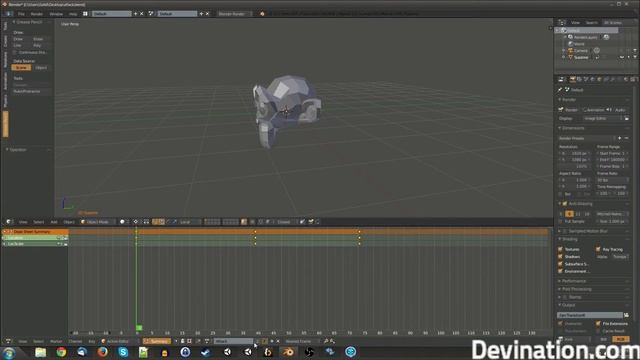Viewport: 640px width, 360px height.
Task: Click the percentage resolution scale slider
Action: click(x=574, y=167)
